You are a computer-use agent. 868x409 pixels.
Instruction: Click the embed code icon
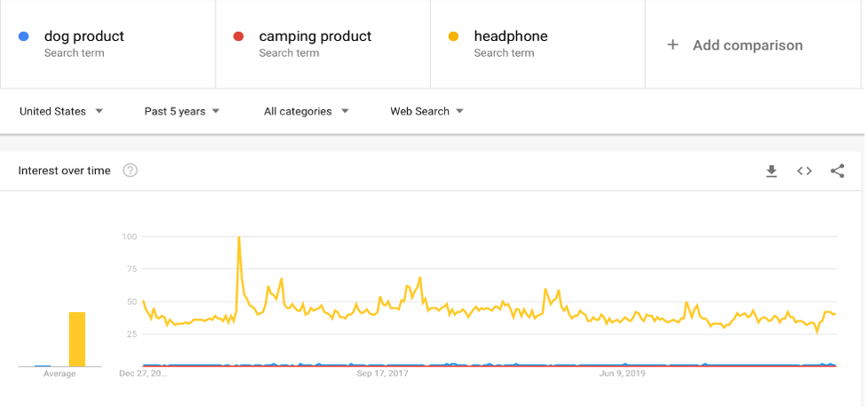804,171
